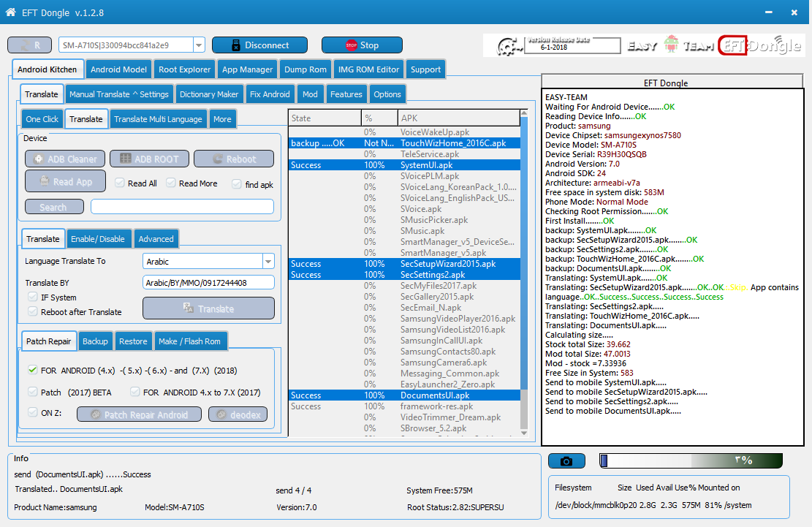Enable Reboot after Translate
Image resolution: width=812 pixels, height=527 pixels.
[33, 311]
